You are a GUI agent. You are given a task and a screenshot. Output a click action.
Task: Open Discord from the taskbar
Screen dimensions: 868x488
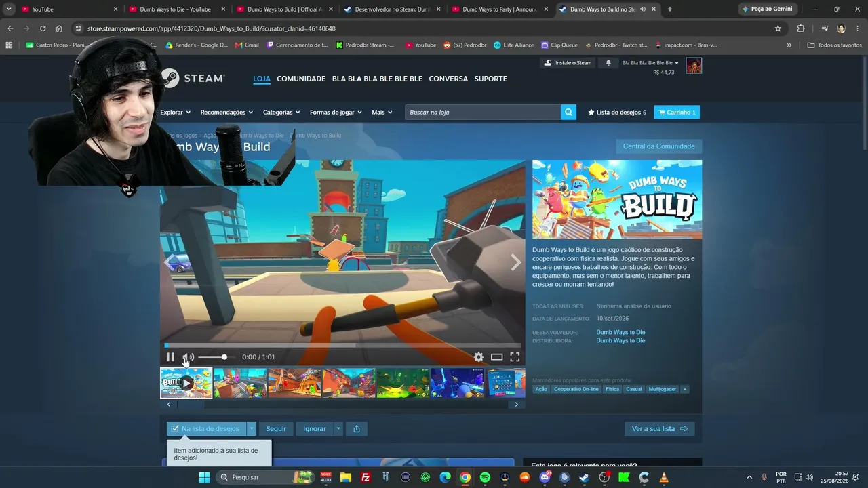545,477
